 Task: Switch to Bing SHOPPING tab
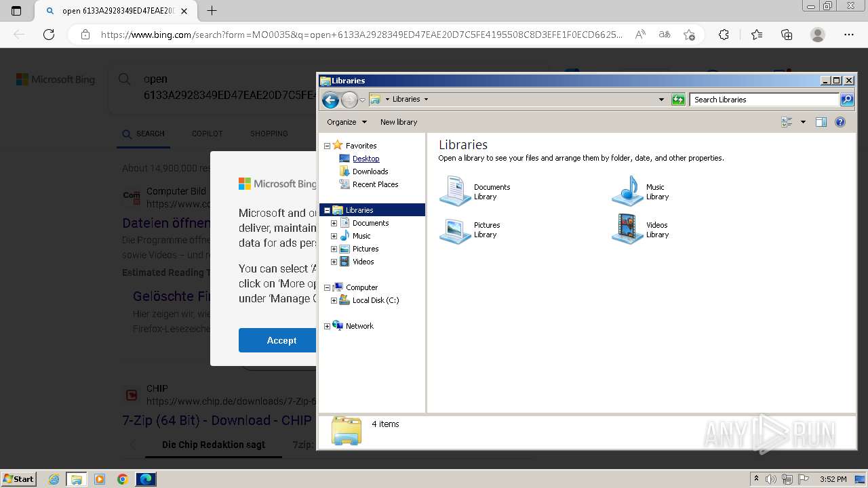pyautogui.click(x=269, y=134)
